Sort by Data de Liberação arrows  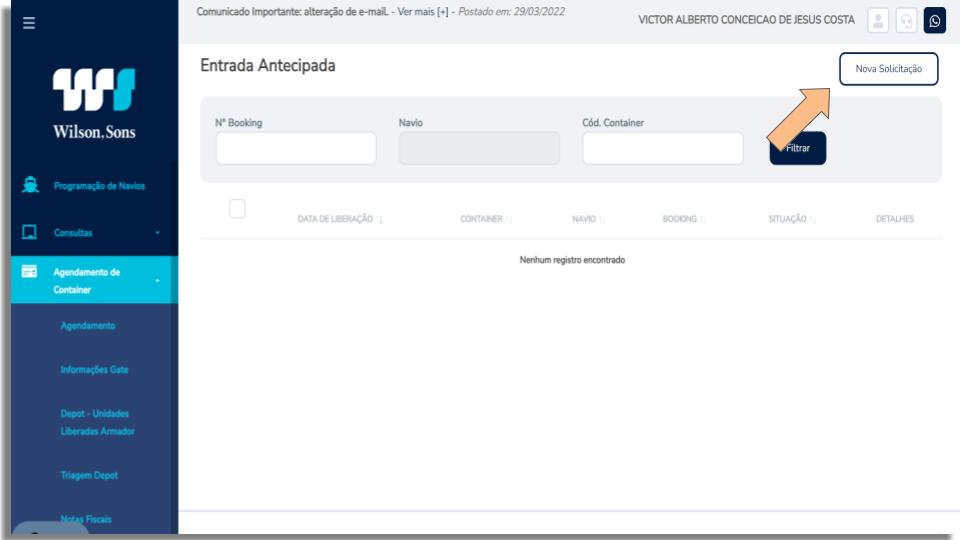coord(380,219)
